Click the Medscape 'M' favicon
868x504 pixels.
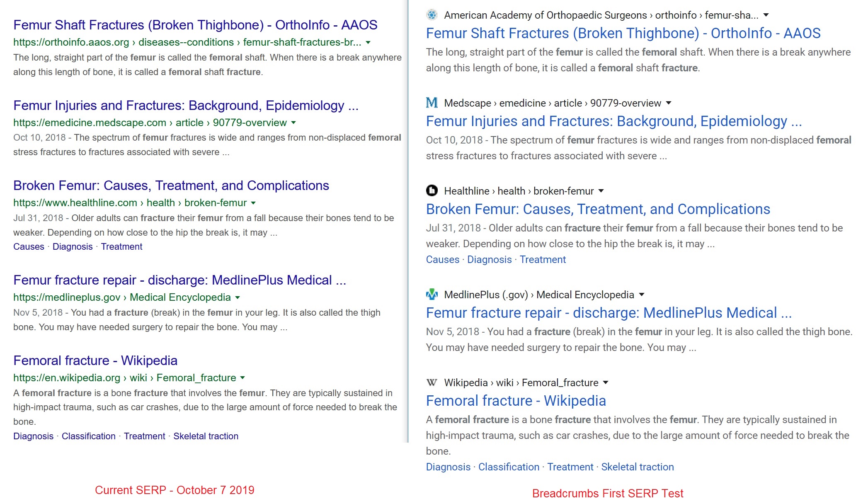point(432,102)
